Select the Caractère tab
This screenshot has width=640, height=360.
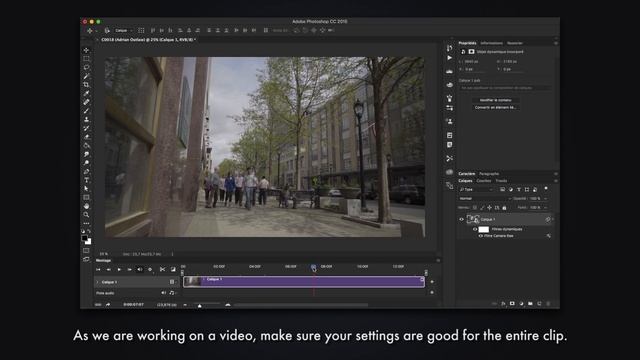[467, 174]
